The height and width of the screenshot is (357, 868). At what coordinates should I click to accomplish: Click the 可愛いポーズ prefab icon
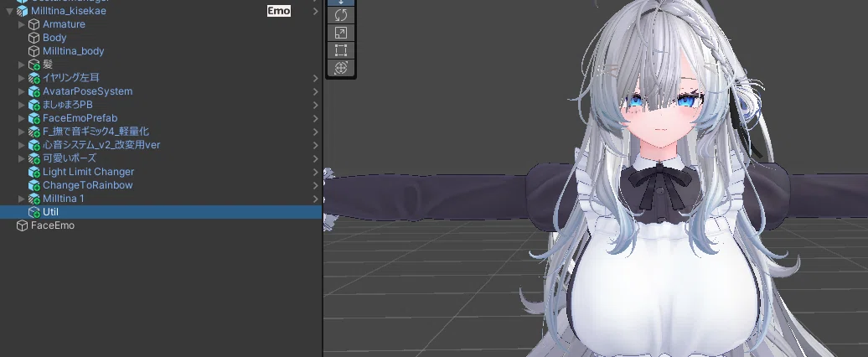34,158
